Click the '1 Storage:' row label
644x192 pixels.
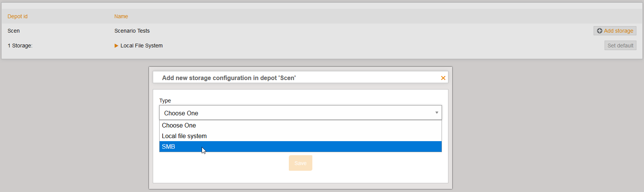[x=20, y=46]
